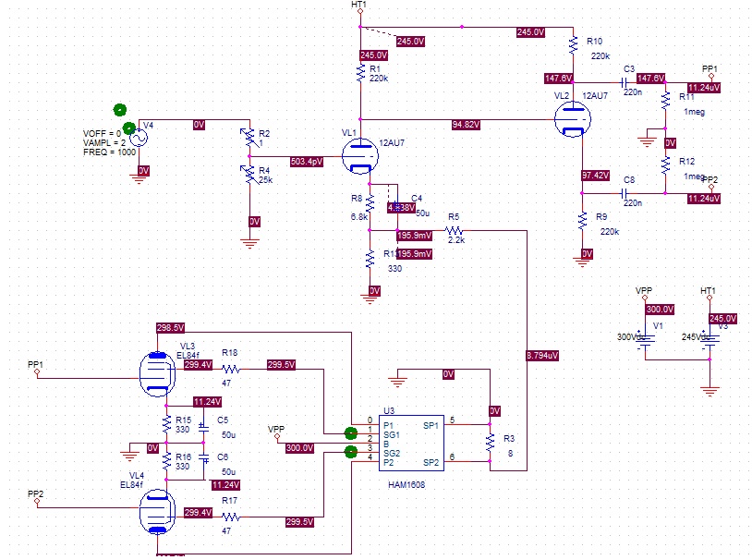Select the VL4 EL84f pentode tube
Viewport: 752px width, 560px height.
[x=156, y=511]
